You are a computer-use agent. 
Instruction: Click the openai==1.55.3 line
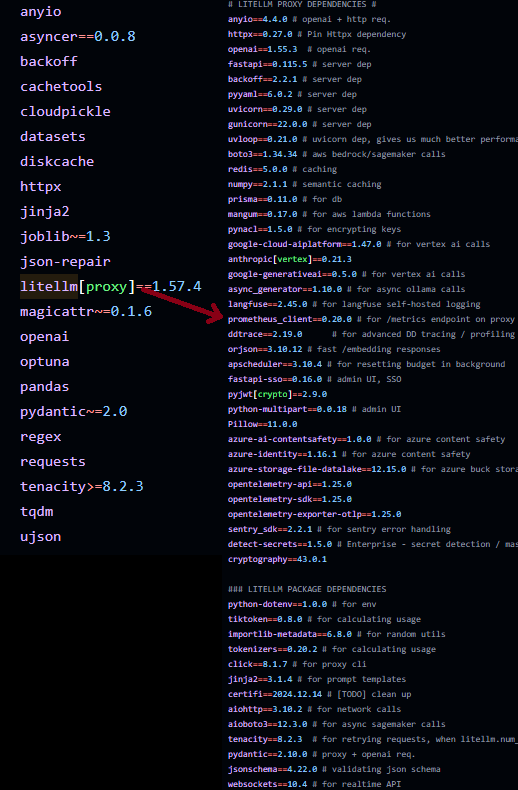pos(299,49)
